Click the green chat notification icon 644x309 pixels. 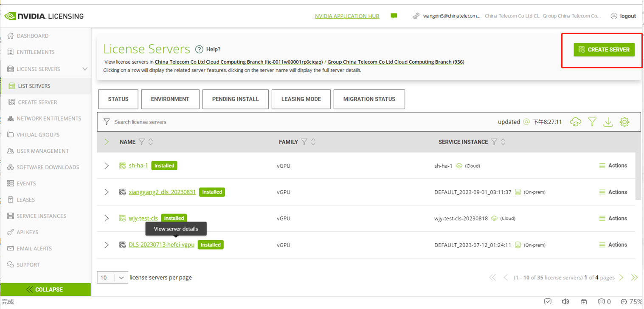[394, 16]
